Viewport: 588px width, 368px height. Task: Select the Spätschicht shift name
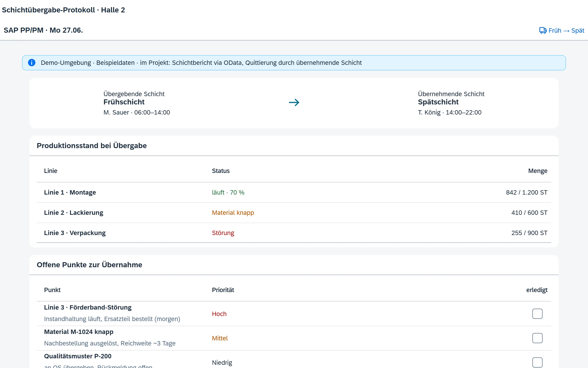pos(438,102)
